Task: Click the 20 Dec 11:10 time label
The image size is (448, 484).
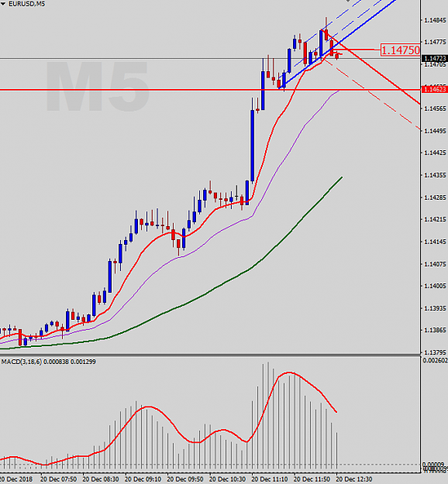Action: pyautogui.click(x=270, y=479)
